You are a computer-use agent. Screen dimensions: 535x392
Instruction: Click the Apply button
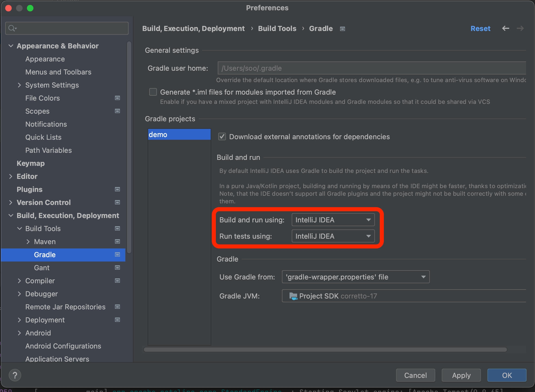point(461,375)
